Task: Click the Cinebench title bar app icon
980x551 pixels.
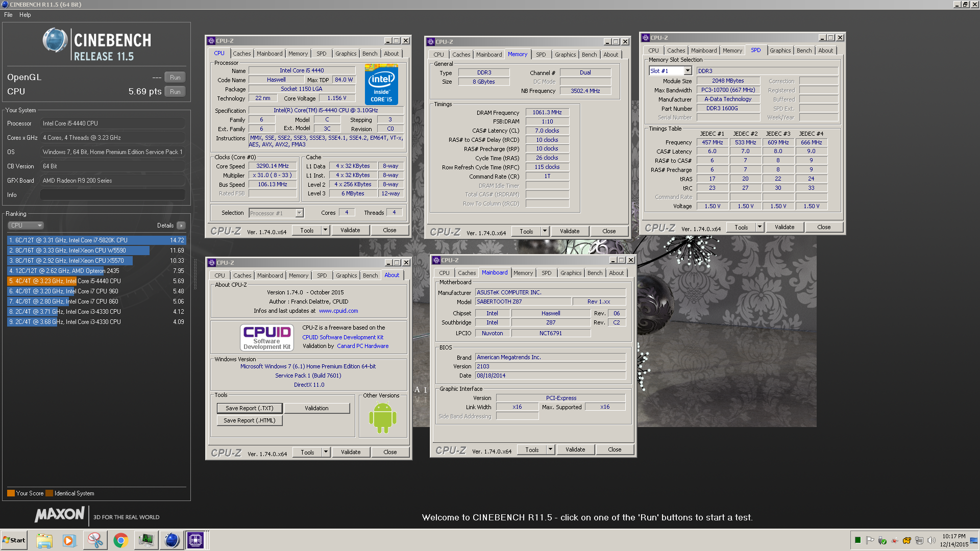Action: click(5, 4)
